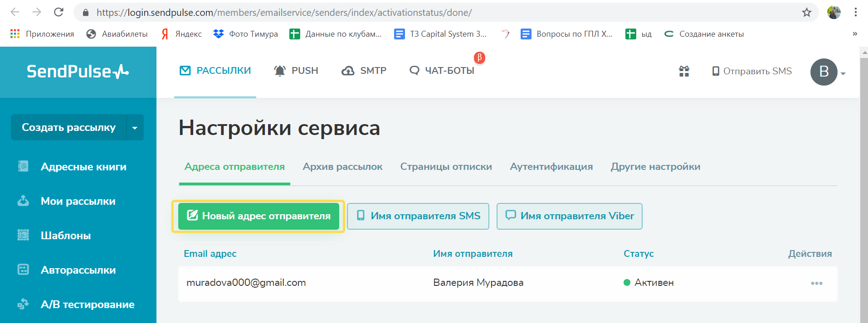Click the Статус column header
The image size is (868, 323).
coord(639,254)
